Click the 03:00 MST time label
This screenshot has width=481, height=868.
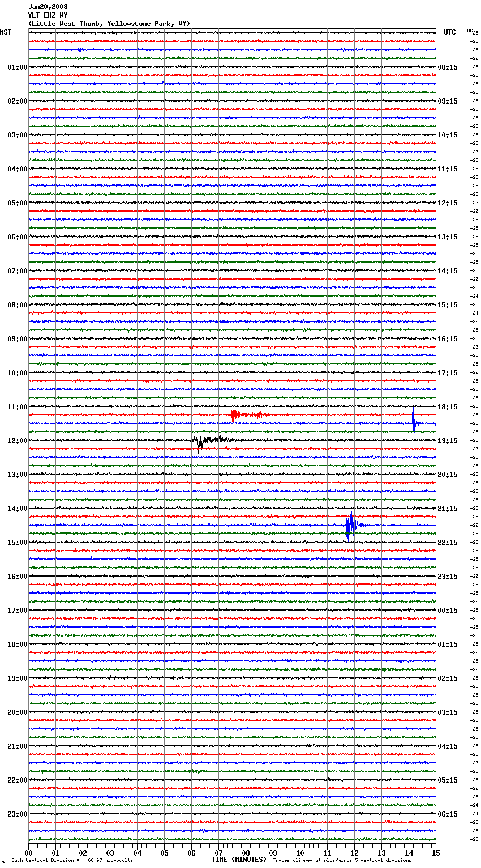coord(17,135)
